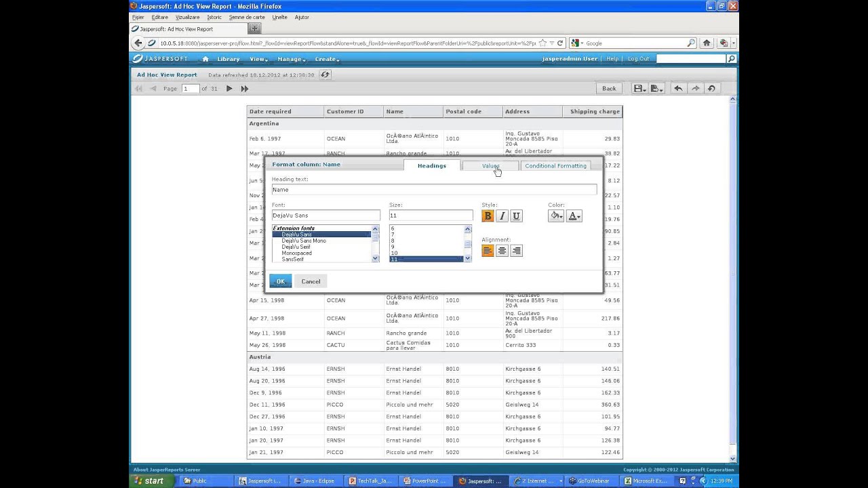Toggle bold style in Format column dialog

(488, 216)
